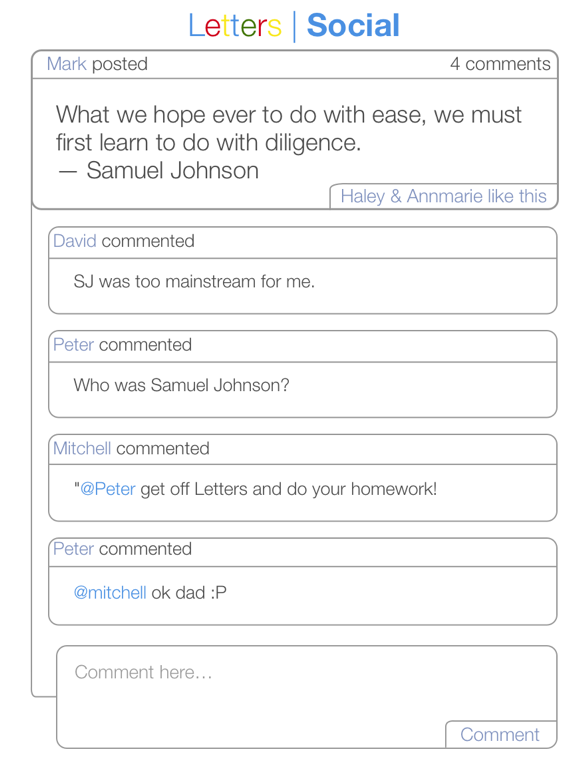This screenshot has height=769, width=587.
Task: Select the Samuel Johnson quote post text
Action: coord(289,142)
